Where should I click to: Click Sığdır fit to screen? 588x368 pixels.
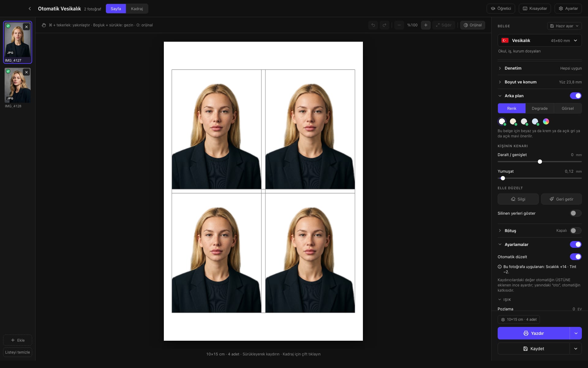point(443,25)
